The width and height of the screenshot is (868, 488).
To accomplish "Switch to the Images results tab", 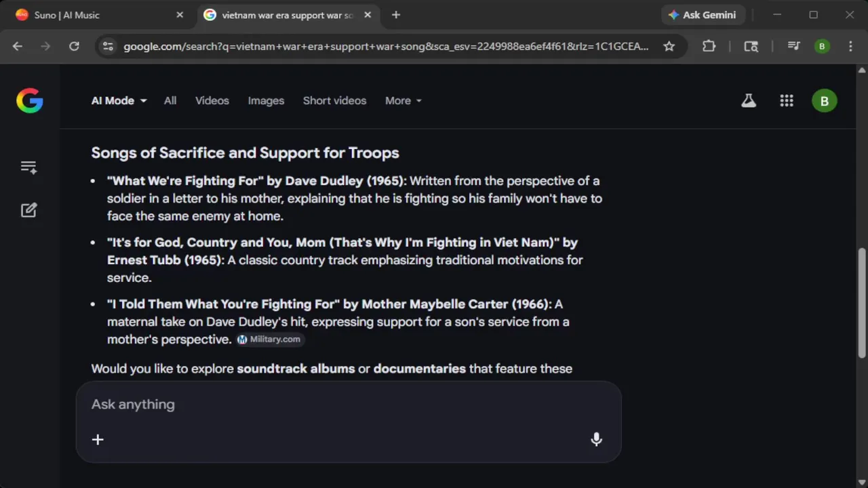I will tap(266, 101).
